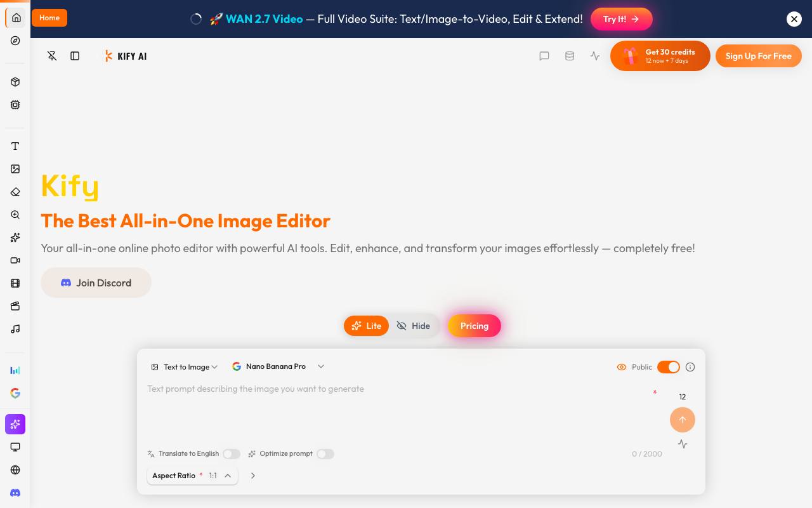Close the WAN 2.7 Video banner
Screen dimensions: 812x508
(794, 19)
